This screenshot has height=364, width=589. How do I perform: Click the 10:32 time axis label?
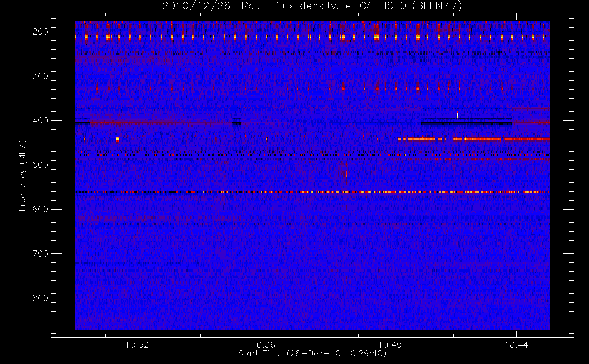click(x=137, y=345)
